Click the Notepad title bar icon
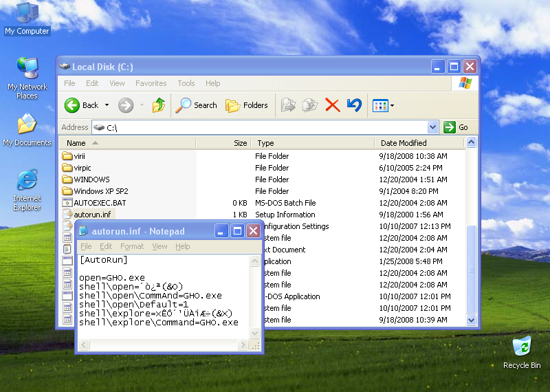Screen dimensions: 550x392 (x=83, y=231)
